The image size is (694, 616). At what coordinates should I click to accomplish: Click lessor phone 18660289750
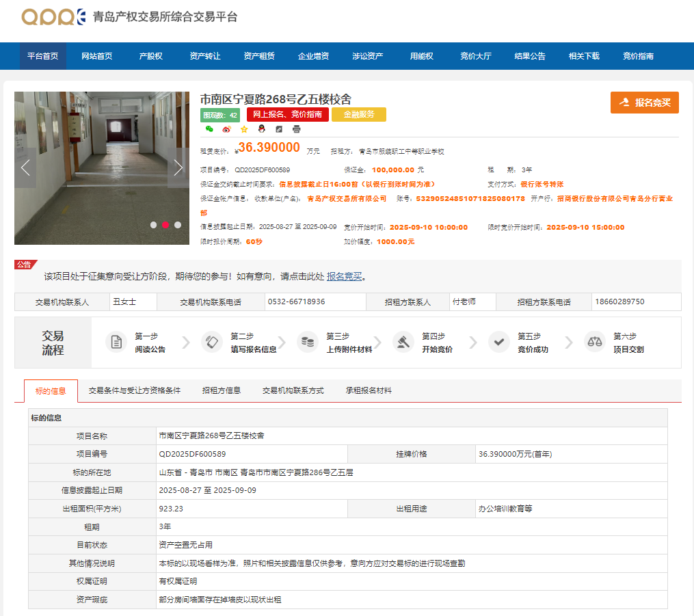619,302
